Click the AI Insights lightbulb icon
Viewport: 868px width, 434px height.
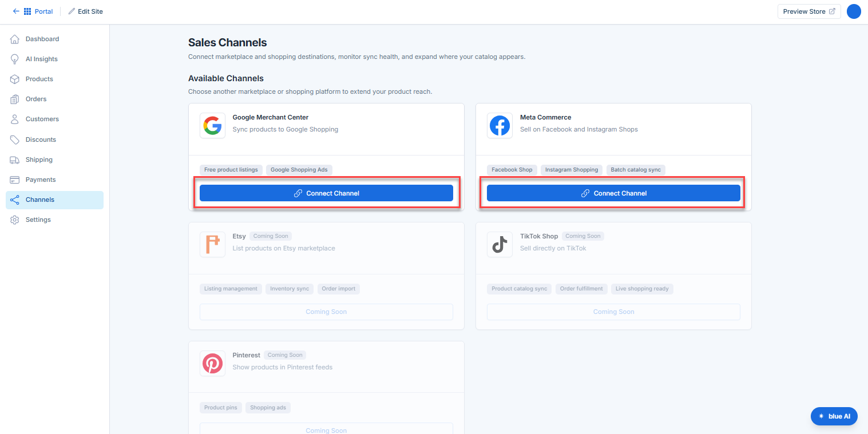[15, 59]
